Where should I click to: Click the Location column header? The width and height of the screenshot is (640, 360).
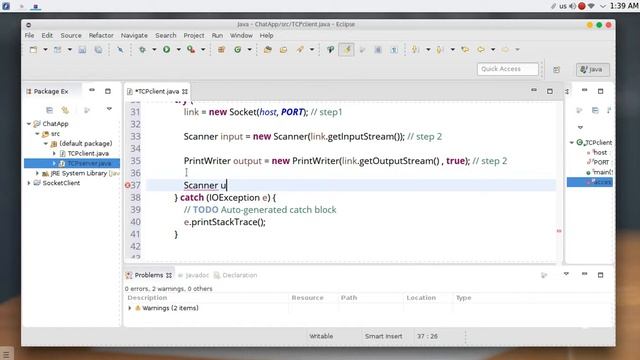pyautogui.click(x=421, y=298)
